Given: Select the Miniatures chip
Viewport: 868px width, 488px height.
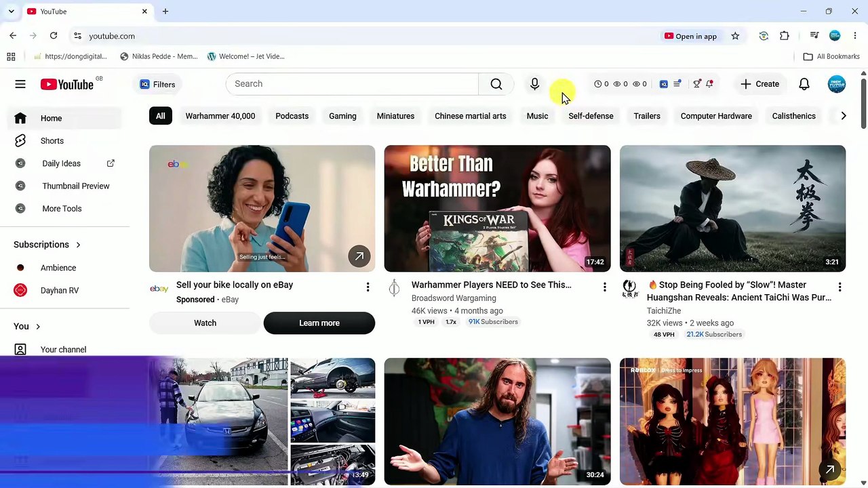Looking at the screenshot, I should pyautogui.click(x=395, y=116).
